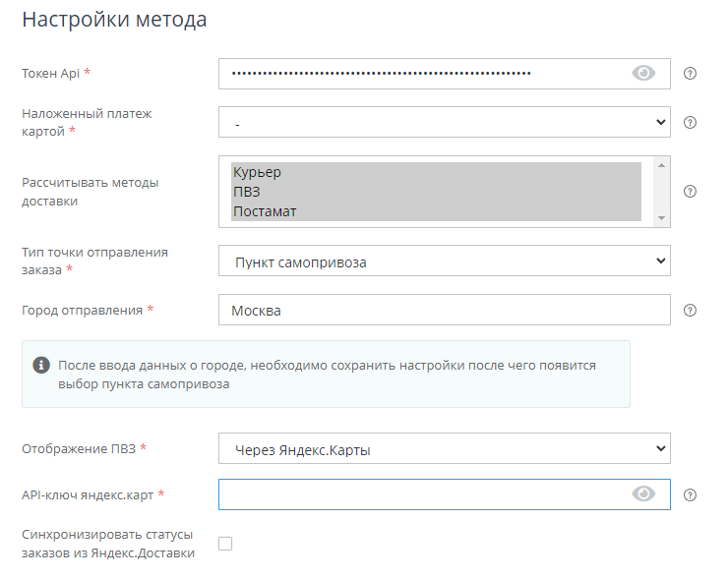Open help icon next to Город отправления

coord(690,311)
